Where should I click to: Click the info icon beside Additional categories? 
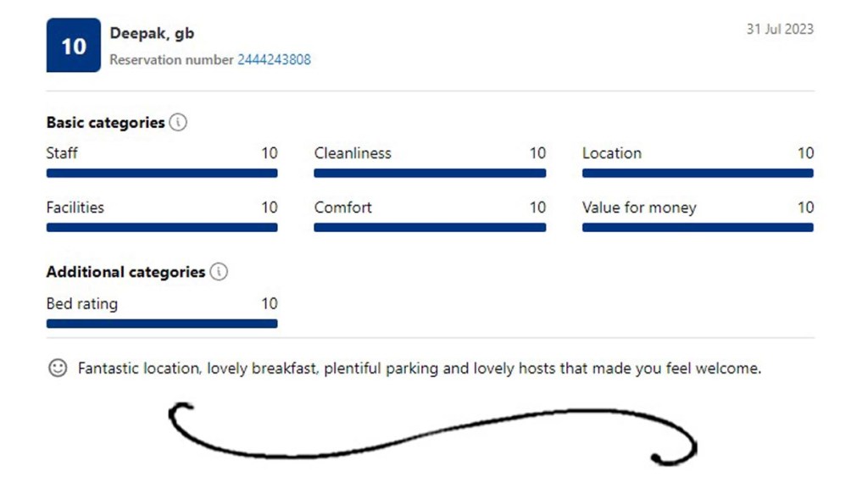pyautogui.click(x=219, y=272)
